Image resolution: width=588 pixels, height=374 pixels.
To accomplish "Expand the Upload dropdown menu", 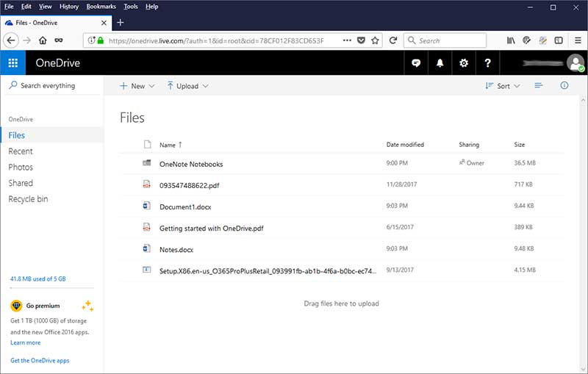I will 187,86.
